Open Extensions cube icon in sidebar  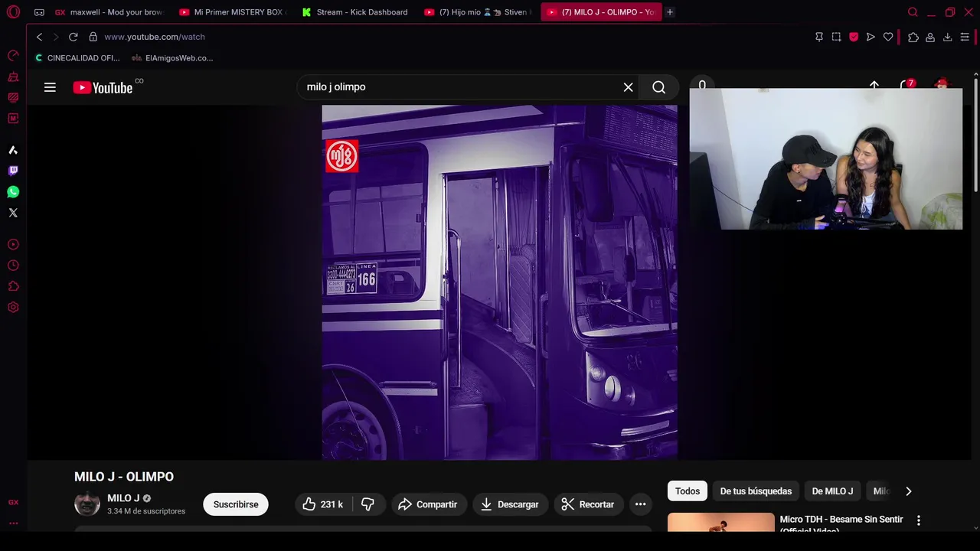coord(13,286)
